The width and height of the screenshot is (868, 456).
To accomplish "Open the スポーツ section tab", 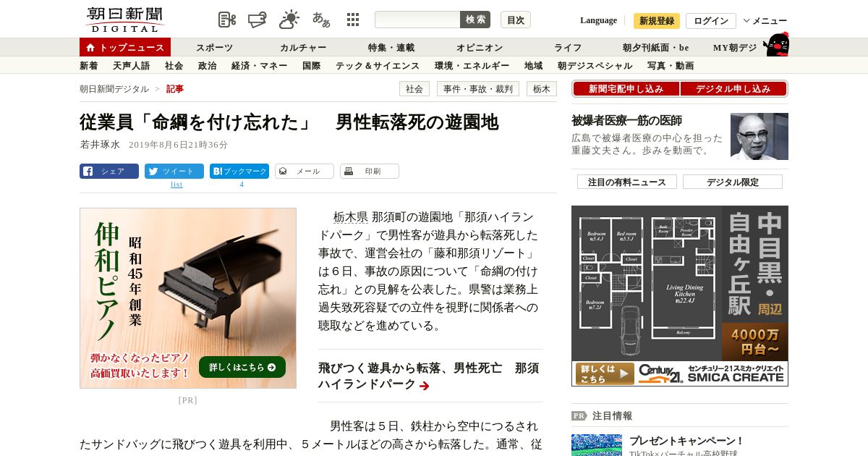I will click(215, 48).
